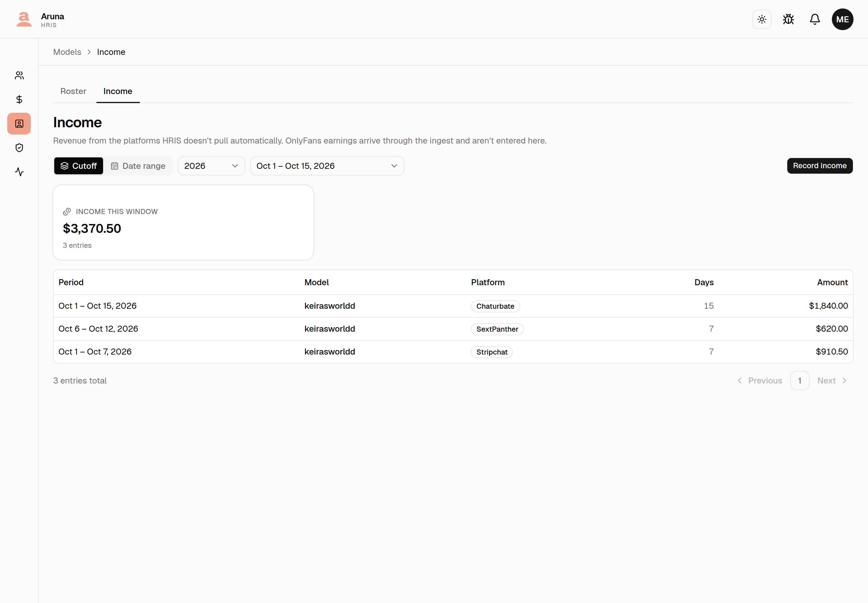Open the ME user avatar menu
Screen dimensions: 868x603
point(842,19)
